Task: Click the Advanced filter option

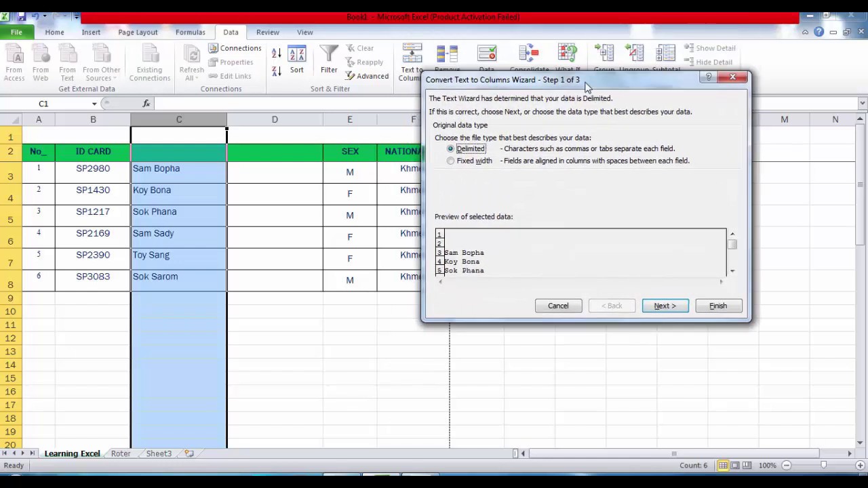Action: click(x=367, y=76)
